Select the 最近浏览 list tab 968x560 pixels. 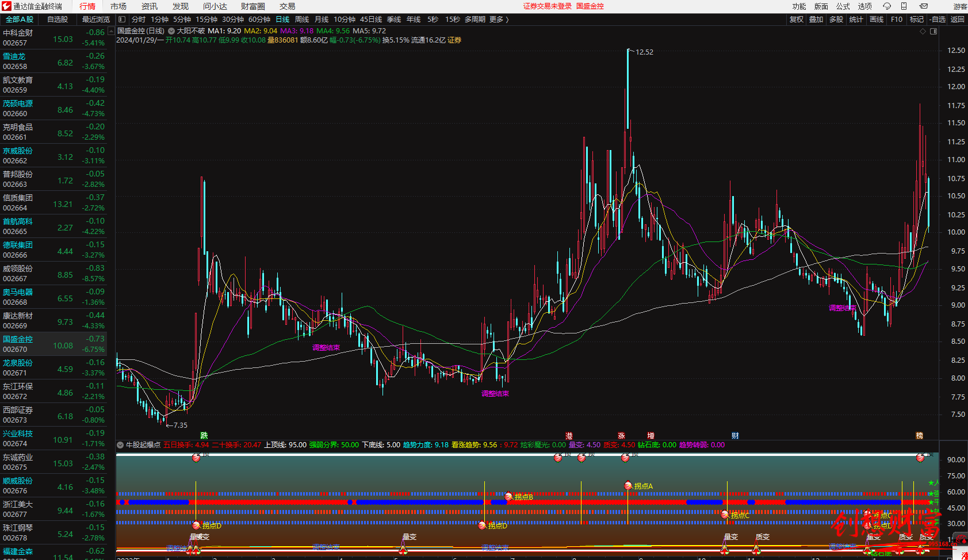96,20
